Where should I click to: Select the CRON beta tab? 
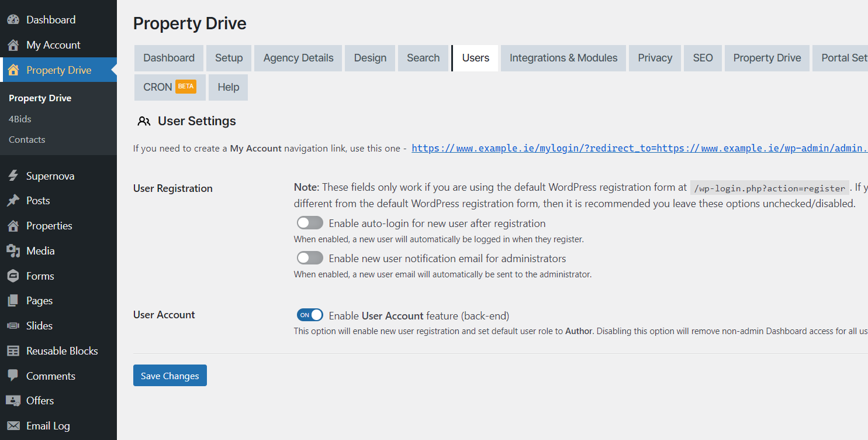click(170, 87)
